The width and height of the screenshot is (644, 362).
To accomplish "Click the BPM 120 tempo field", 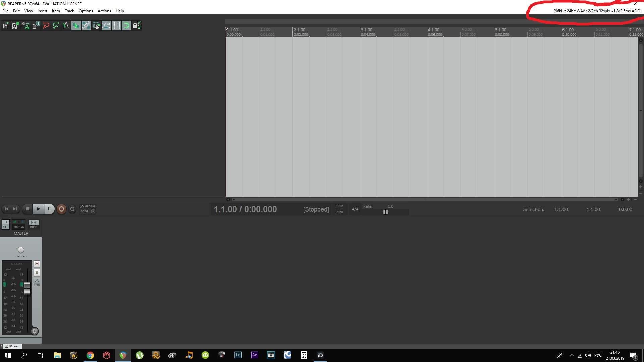I will pos(340,212).
